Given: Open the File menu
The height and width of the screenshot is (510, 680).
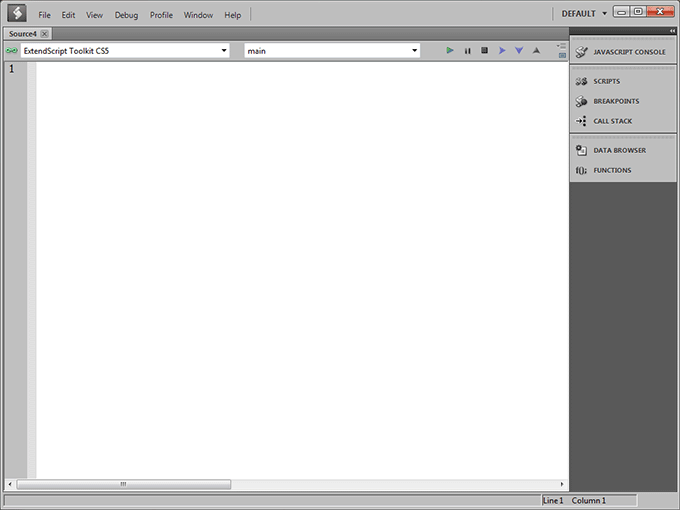Looking at the screenshot, I should click(44, 15).
